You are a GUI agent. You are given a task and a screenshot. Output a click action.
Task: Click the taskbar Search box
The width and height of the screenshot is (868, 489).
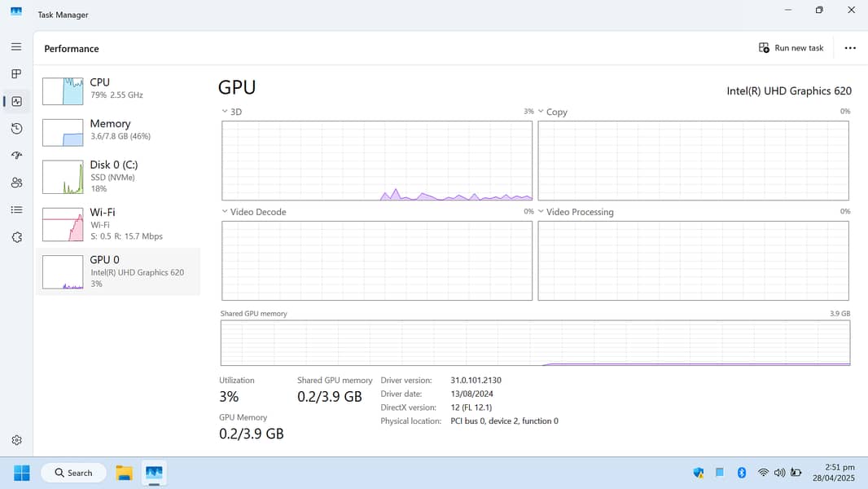click(x=73, y=473)
